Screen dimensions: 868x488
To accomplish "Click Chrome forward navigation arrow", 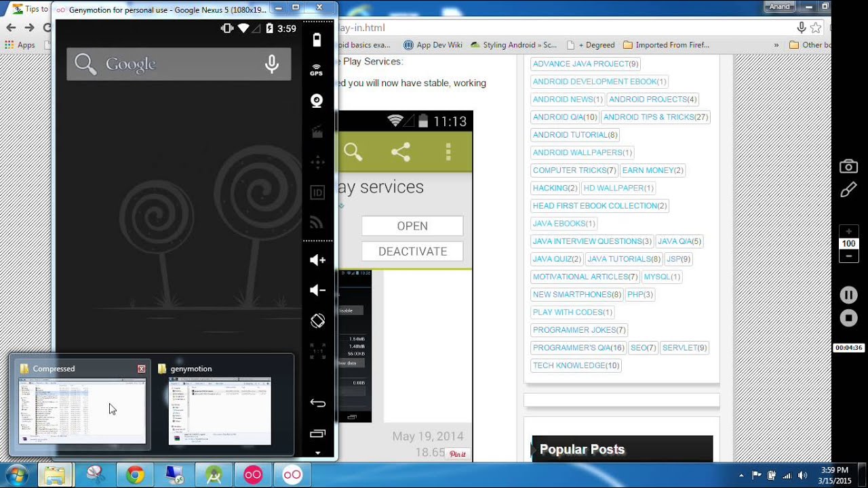I will [x=29, y=28].
